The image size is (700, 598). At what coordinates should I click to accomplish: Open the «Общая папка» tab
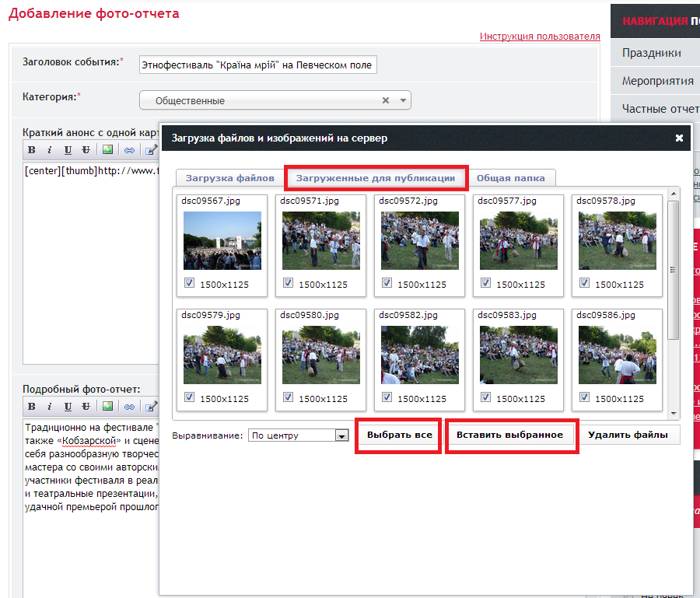pyautogui.click(x=510, y=178)
